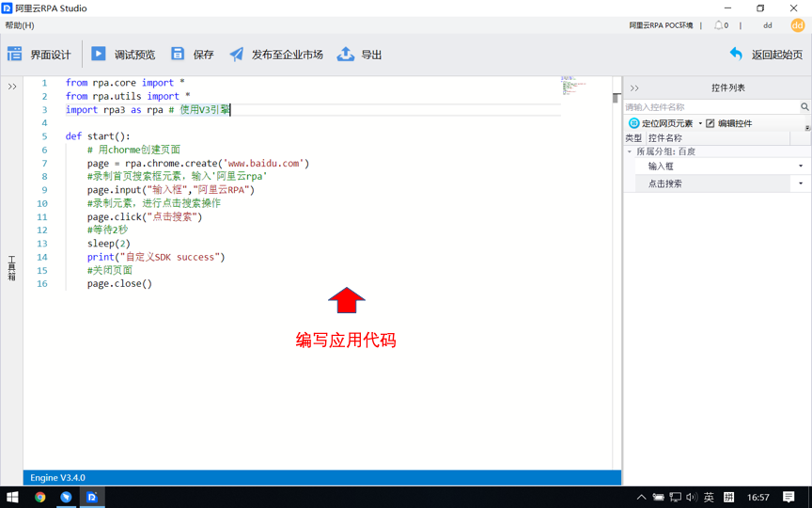
Task: Click the page.input("输入框","阿里云RPA") line
Action: tap(171, 190)
